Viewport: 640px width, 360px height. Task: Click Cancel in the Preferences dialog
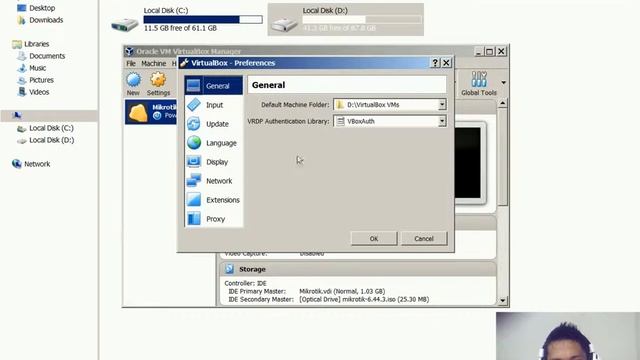424,239
